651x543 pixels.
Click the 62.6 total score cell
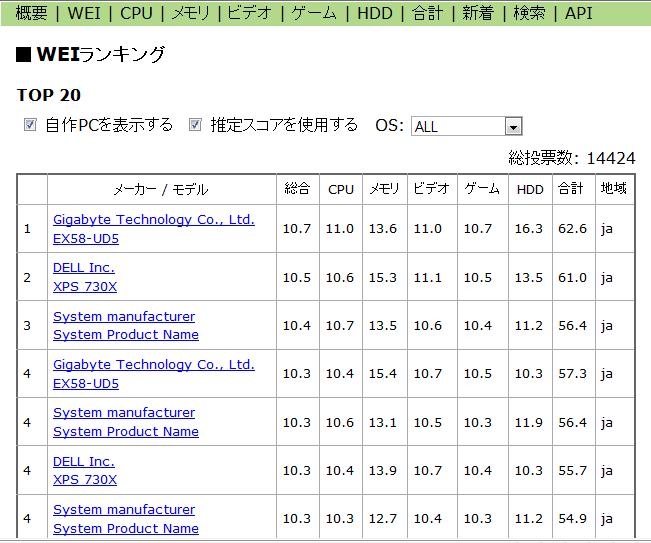pos(573,228)
